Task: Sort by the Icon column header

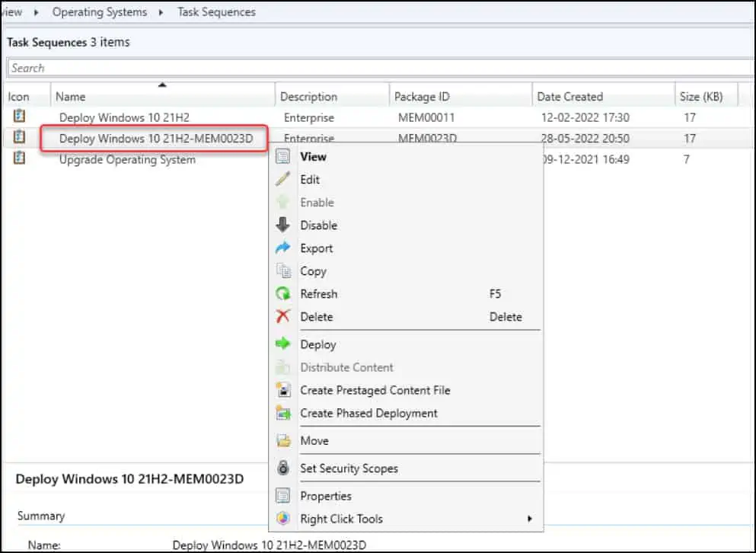Action: point(27,97)
